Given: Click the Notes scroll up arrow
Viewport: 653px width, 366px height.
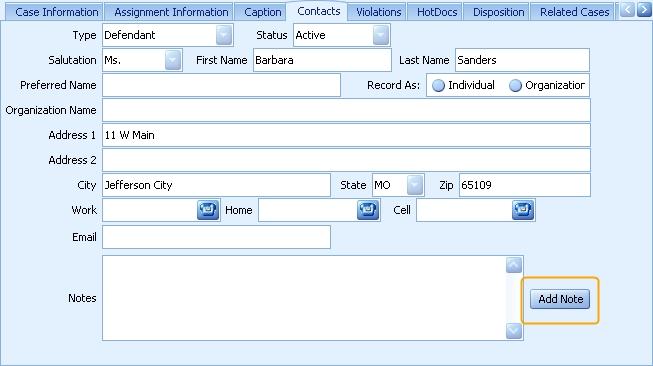Looking at the screenshot, I should point(514,265).
